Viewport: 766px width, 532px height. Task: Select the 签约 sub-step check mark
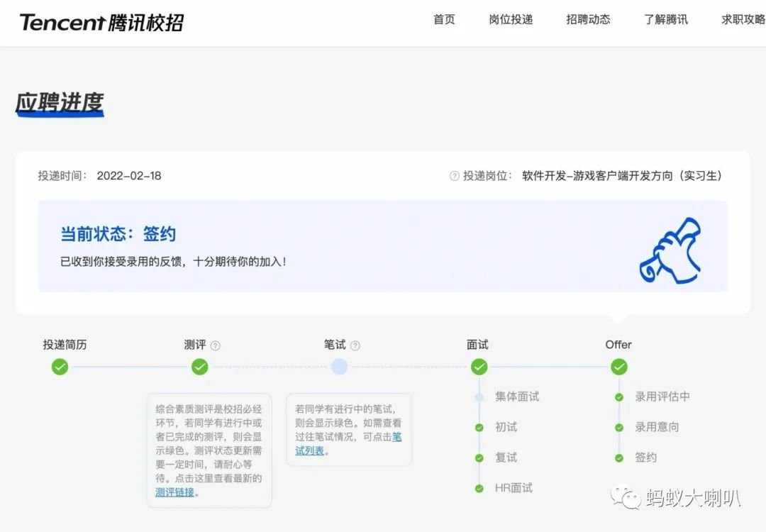point(619,458)
